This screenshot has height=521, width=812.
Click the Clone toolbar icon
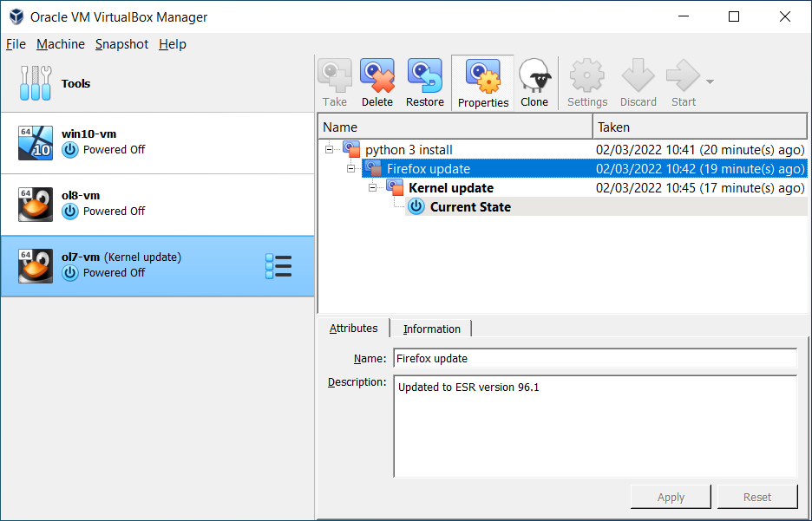[534, 75]
